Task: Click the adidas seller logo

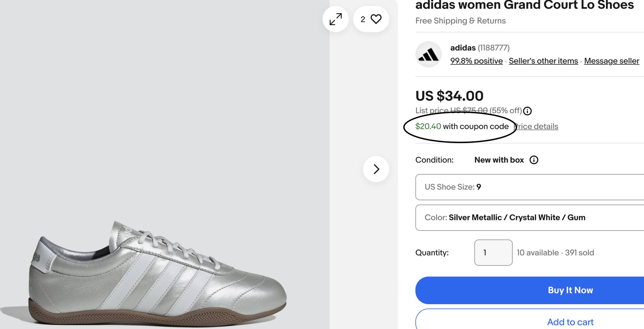Action: [428, 54]
